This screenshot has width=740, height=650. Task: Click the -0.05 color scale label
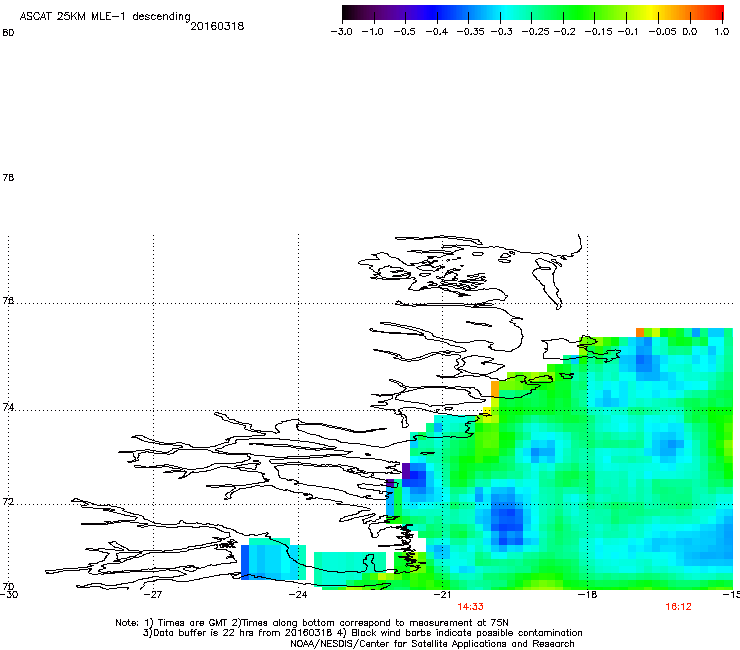662,32
